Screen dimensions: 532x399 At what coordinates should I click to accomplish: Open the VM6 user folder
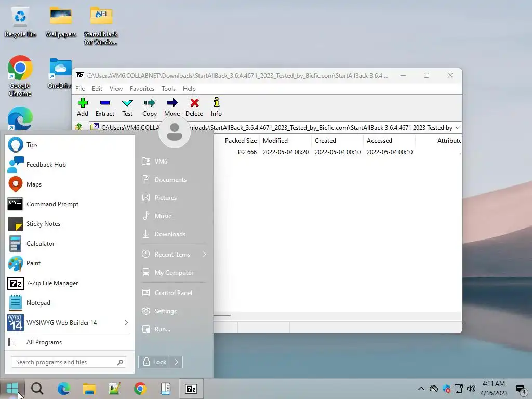[174, 162]
